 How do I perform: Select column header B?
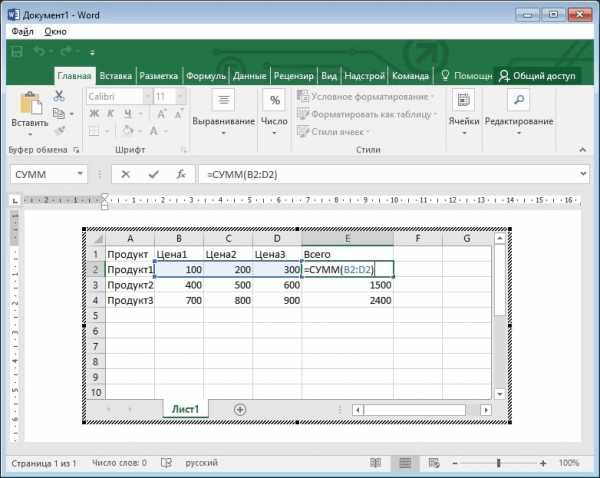(179, 239)
